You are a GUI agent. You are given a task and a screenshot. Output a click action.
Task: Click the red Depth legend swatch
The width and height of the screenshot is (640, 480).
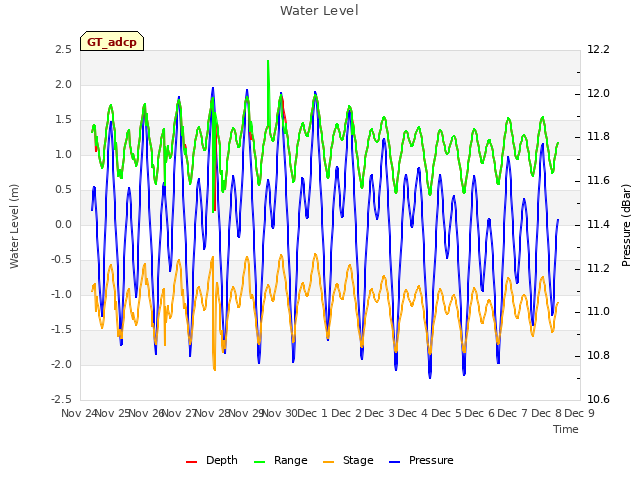tap(191, 462)
